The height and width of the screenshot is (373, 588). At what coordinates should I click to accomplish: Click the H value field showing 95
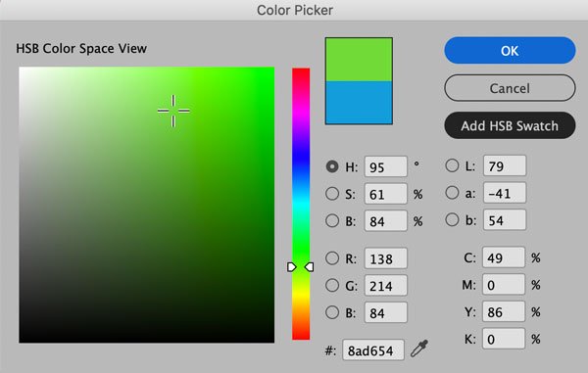[385, 166]
